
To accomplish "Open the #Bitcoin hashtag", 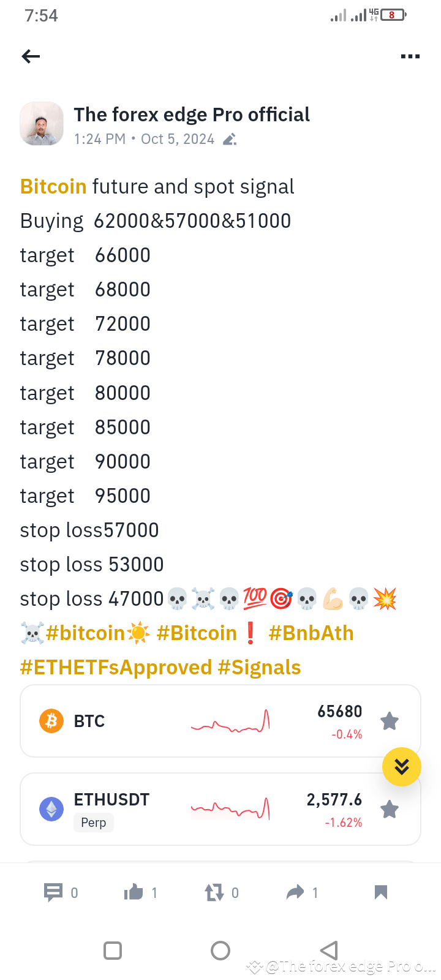I will tap(197, 633).
